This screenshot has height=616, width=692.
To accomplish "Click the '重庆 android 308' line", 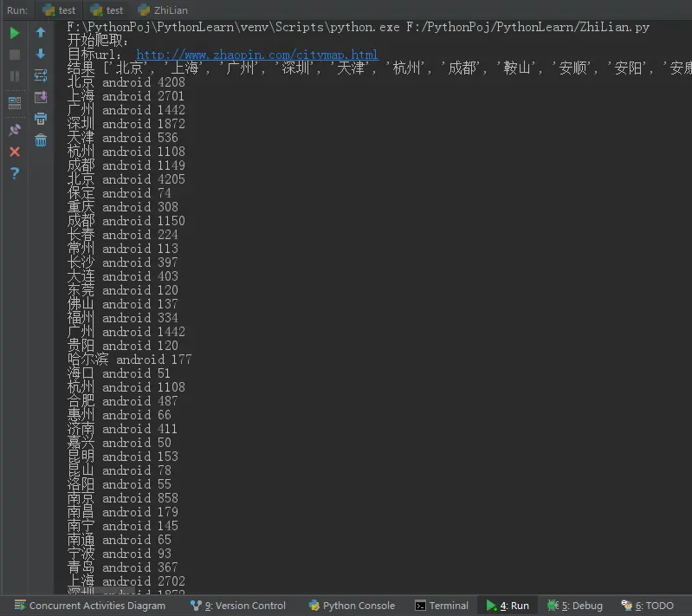I will tap(123, 207).
